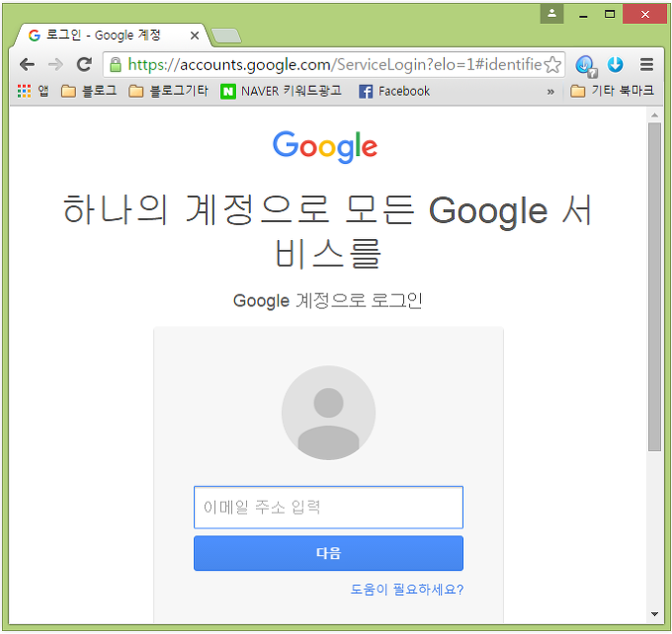Open the 도움이 필요하세요? help link
Image resolution: width=672 pixels, height=634 pixels.
click(407, 590)
